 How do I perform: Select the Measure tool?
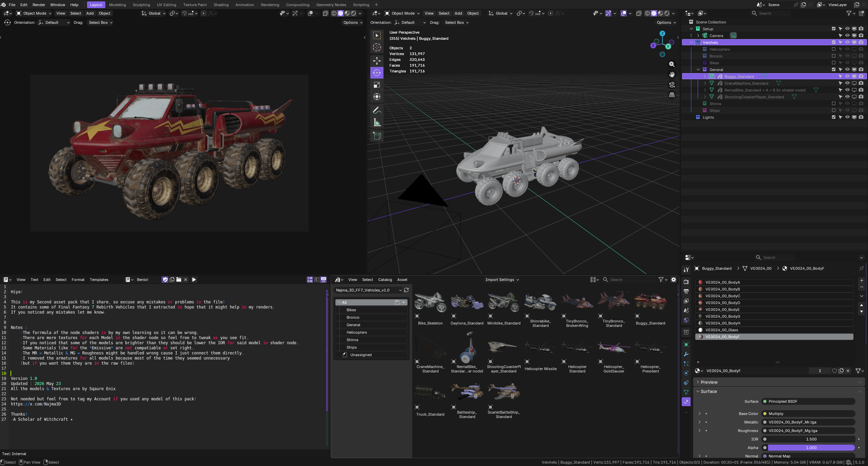tap(377, 122)
